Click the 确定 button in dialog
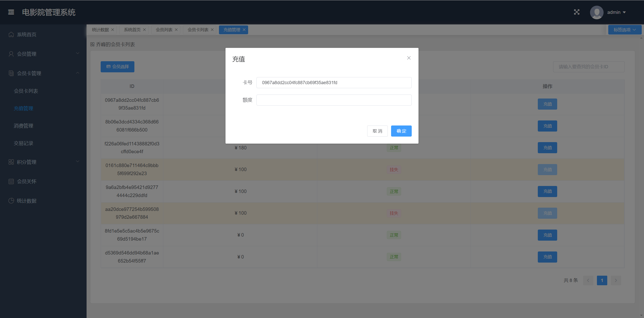644x318 pixels. [401, 131]
